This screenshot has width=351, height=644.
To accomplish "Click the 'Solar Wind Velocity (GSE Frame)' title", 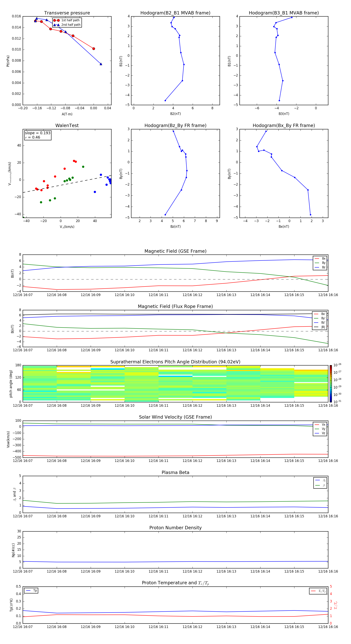I will tap(175, 417).
